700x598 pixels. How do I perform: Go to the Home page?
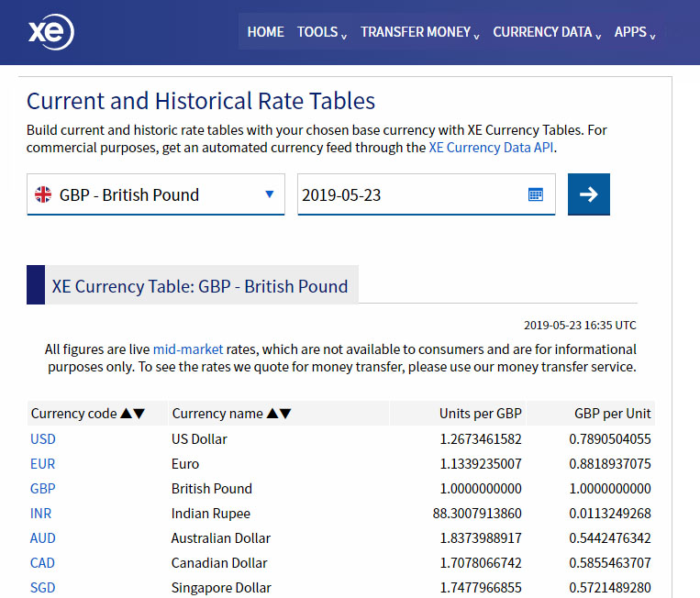coord(266,32)
